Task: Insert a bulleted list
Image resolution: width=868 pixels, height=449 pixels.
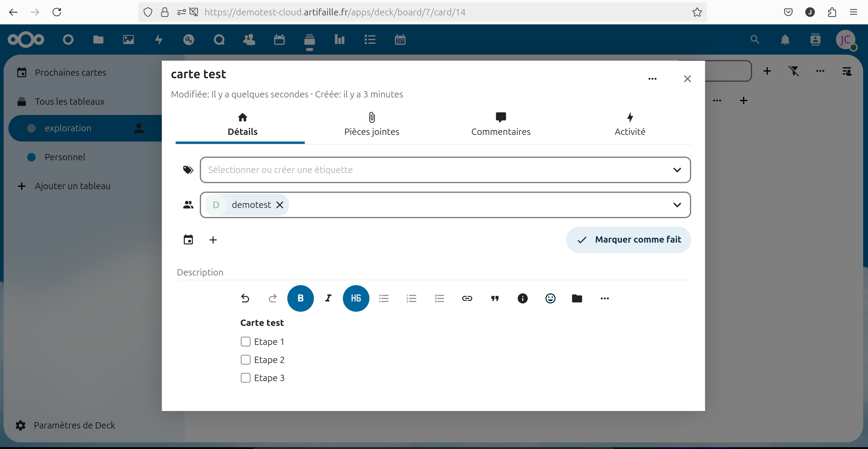Action: coord(384,298)
